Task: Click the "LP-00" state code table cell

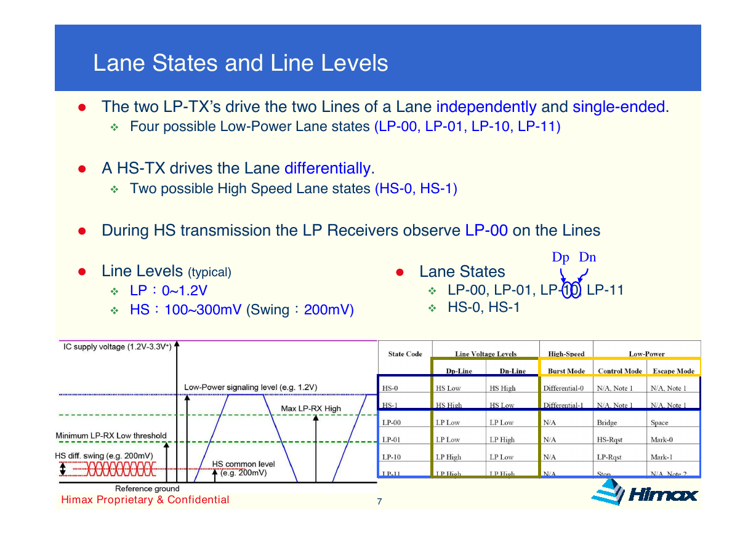Action: 392,423
